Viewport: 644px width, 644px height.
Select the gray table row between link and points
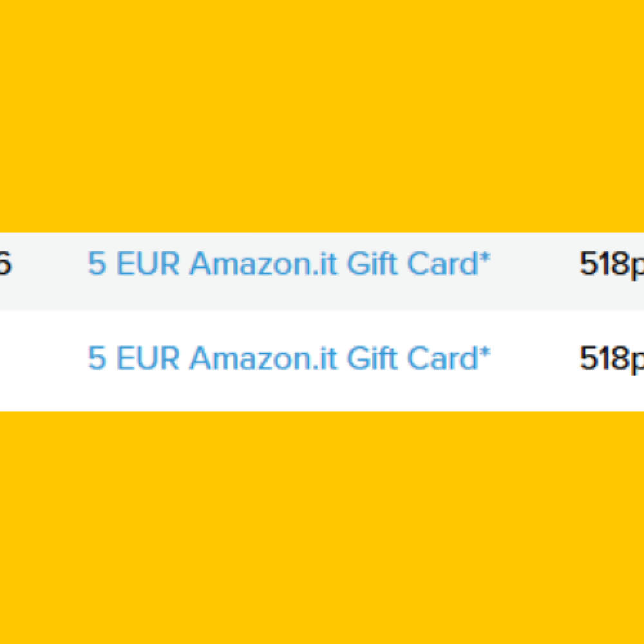click(x=535, y=264)
